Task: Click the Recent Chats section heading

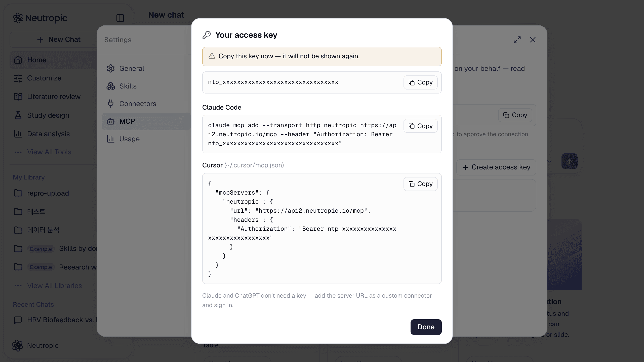Action: [x=33, y=304]
